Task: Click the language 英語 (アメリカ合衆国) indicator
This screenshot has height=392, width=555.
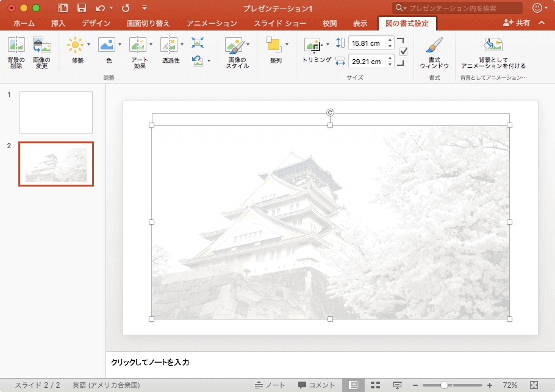Action: click(x=106, y=385)
